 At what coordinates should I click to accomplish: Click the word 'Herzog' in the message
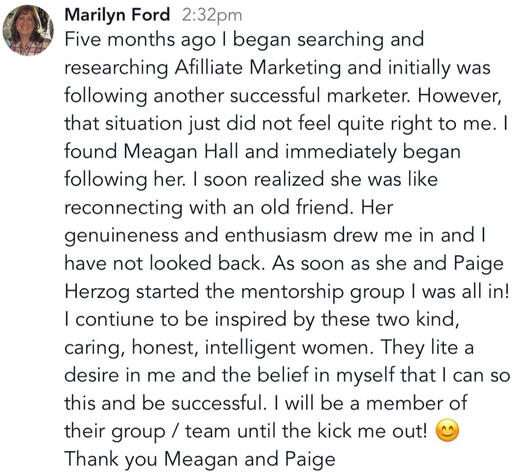(97, 292)
